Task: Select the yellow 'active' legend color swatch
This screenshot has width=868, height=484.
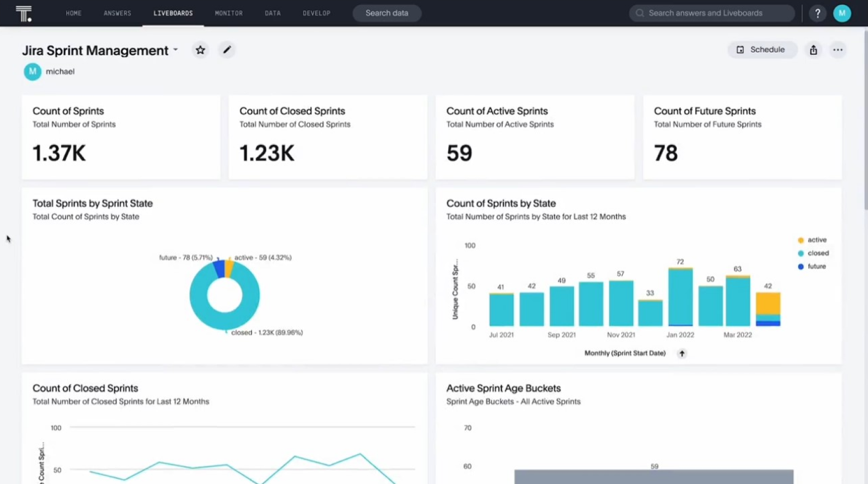Action: [800, 240]
